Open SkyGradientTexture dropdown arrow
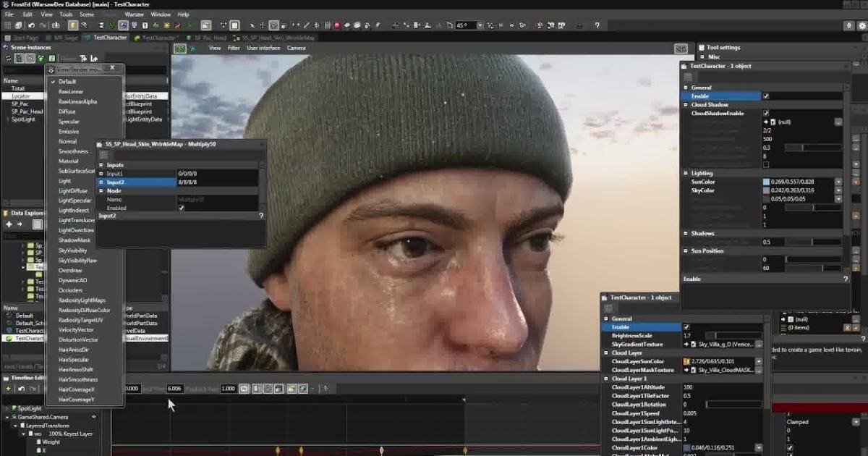The width and height of the screenshot is (868, 456). [759, 345]
